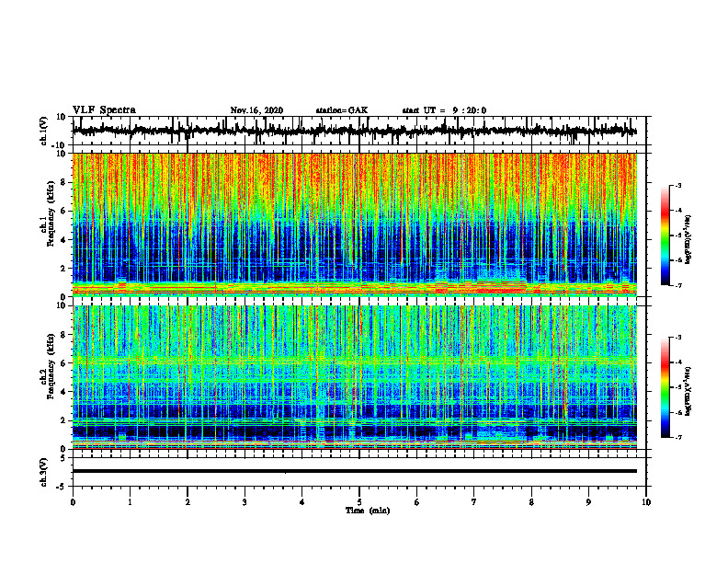Click the ch.3 flat black trace

[x=354, y=471]
